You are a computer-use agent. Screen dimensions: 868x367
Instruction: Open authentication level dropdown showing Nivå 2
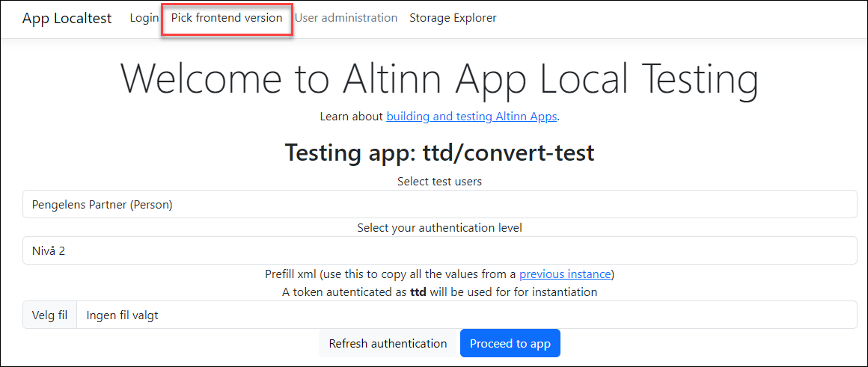[439, 251]
